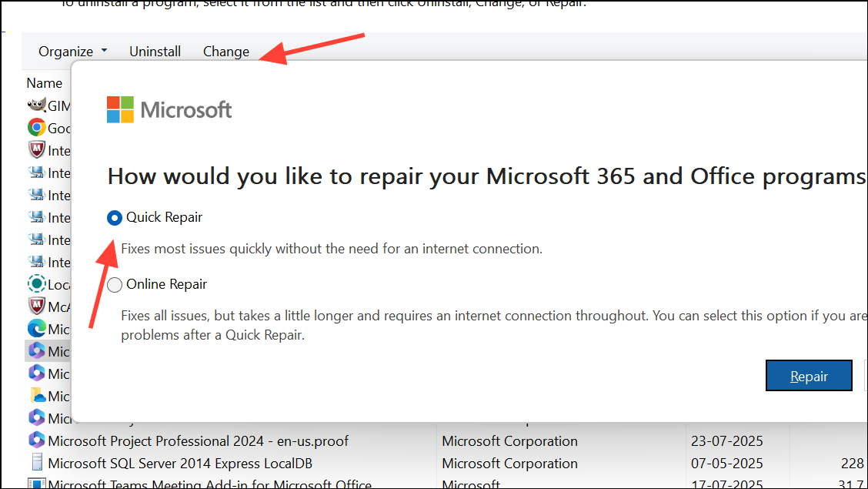This screenshot has height=489, width=868.
Task: Click the GIMP program icon
Action: point(36,105)
